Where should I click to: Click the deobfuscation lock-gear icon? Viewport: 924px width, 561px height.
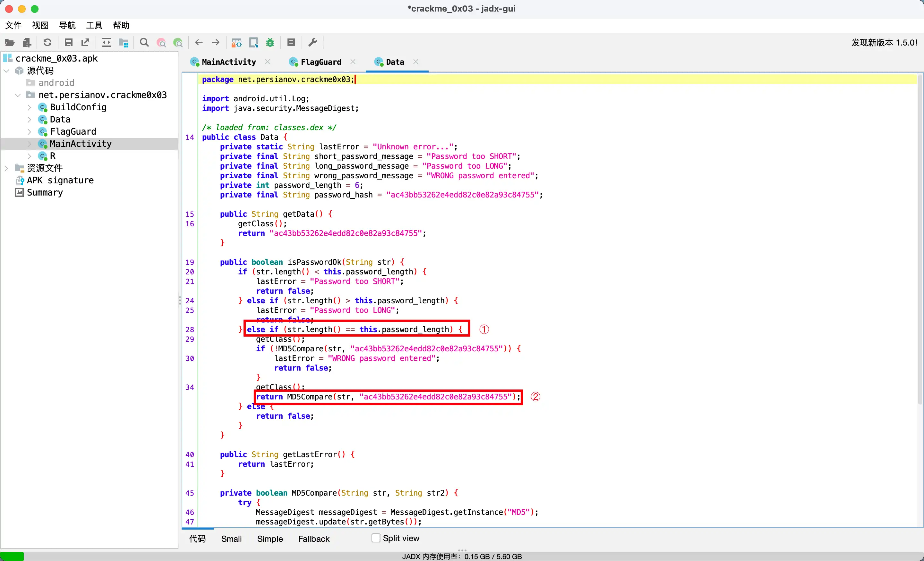pyautogui.click(x=236, y=43)
